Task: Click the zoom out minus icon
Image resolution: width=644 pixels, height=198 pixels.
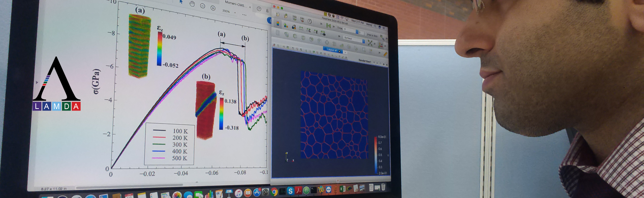Action: point(203,6)
